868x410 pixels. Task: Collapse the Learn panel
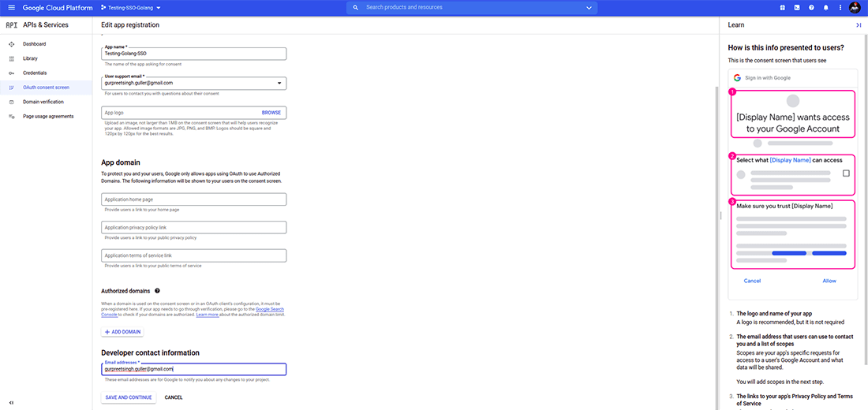(859, 25)
